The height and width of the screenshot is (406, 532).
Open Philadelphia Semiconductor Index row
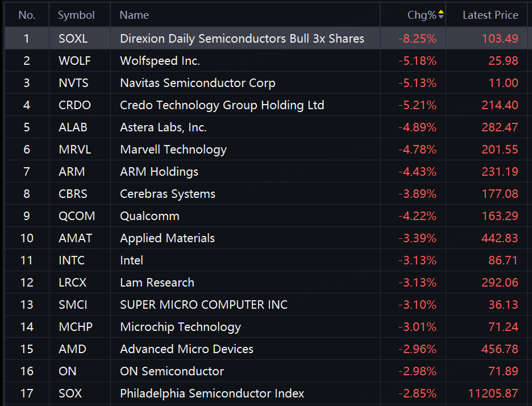click(266, 393)
